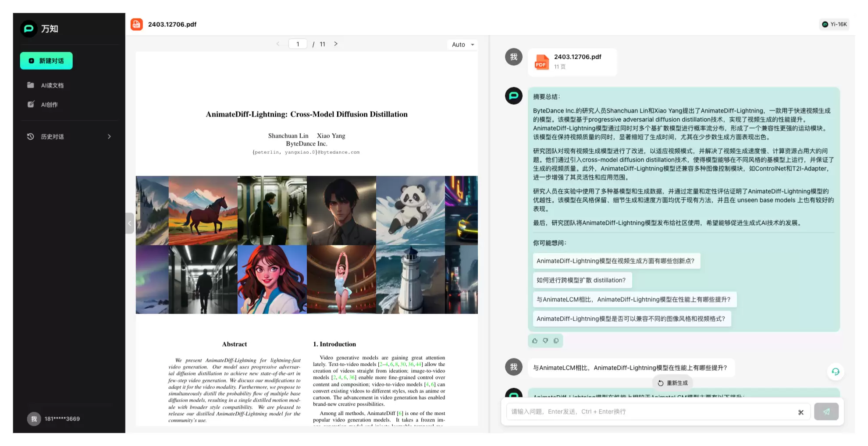The width and height of the screenshot is (868, 446).
Task: Click the corridor walking man image
Action: pos(203,280)
